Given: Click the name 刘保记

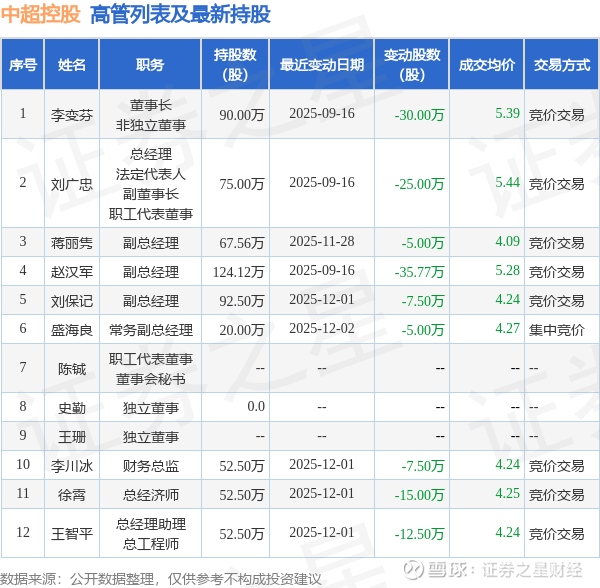Looking at the screenshot, I should tap(72, 301).
